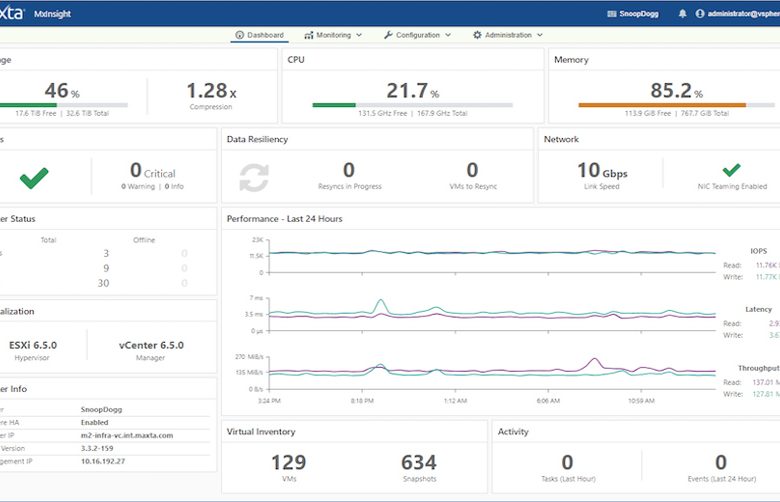Image resolution: width=780 pixels, height=502 pixels.
Task: Open the notifications bell icon
Action: pyautogui.click(x=682, y=14)
